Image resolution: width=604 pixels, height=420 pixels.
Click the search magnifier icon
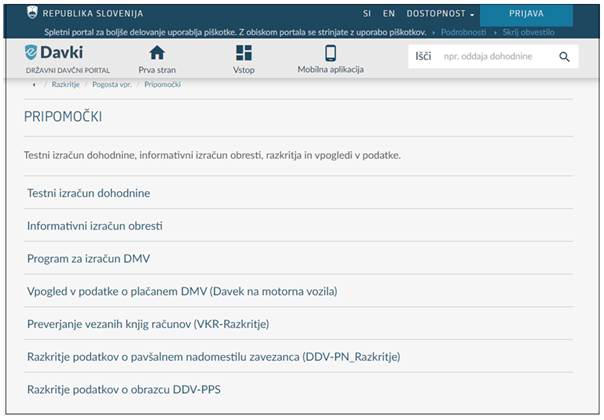click(564, 58)
